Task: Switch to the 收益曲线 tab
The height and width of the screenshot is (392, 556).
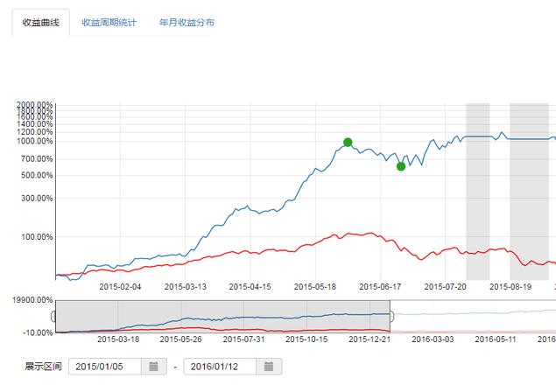Action: coord(40,22)
